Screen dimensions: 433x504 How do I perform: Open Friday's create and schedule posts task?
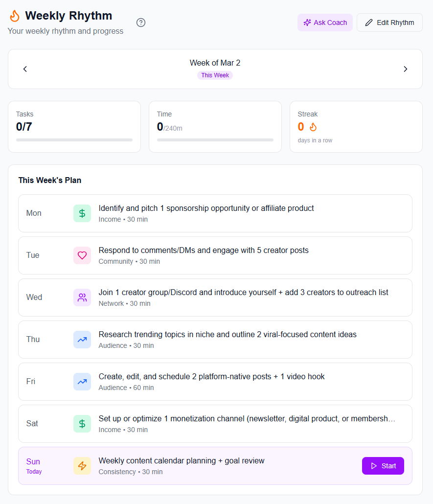coord(211,377)
